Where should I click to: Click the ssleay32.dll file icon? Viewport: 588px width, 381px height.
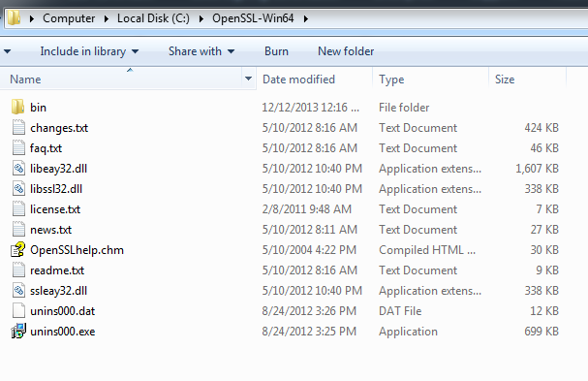(18, 290)
